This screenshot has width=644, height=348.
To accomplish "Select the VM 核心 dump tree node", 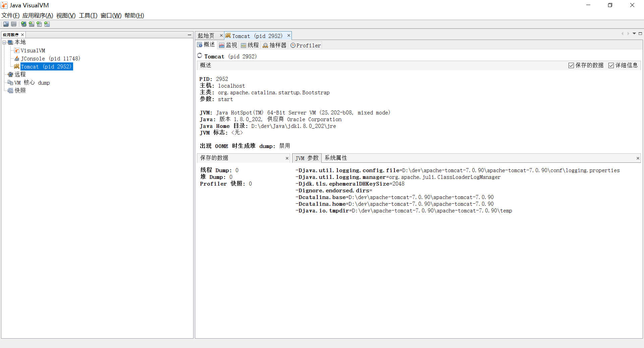I will click(x=32, y=83).
